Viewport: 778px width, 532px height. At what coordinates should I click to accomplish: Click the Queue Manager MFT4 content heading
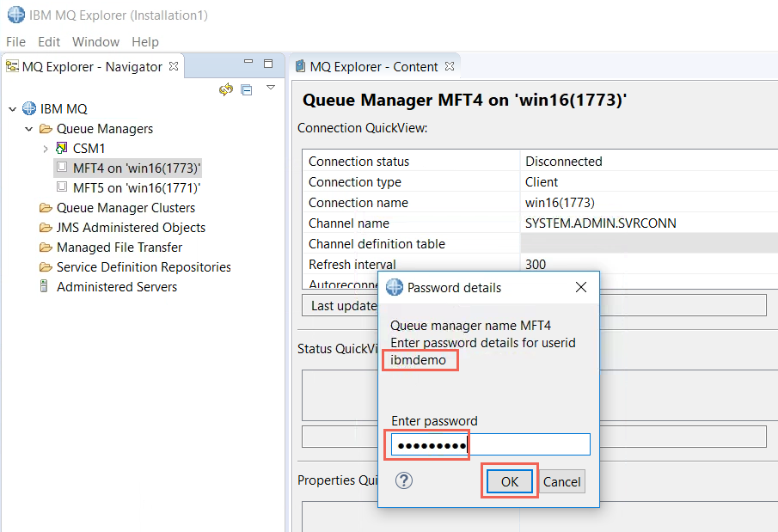pyautogui.click(x=464, y=101)
